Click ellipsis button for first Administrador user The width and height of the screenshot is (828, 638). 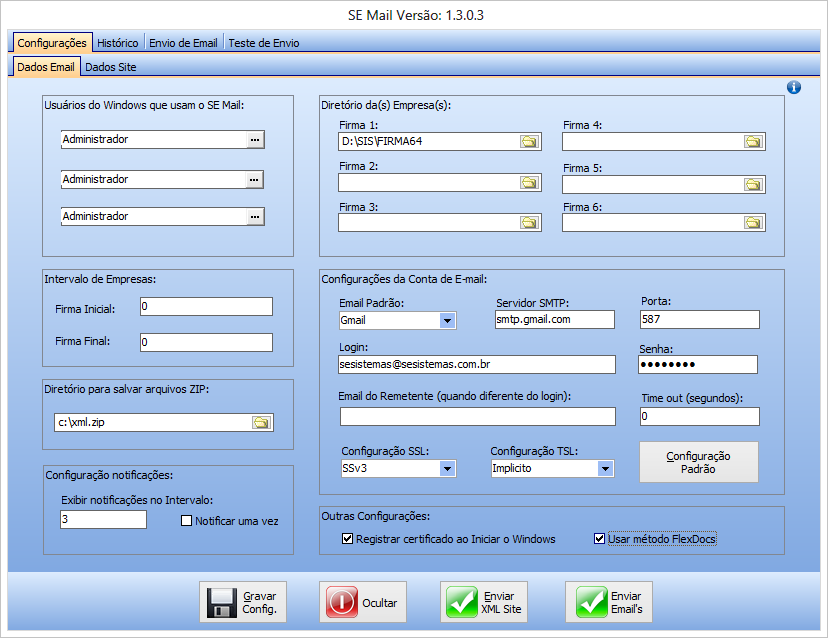coord(255,140)
